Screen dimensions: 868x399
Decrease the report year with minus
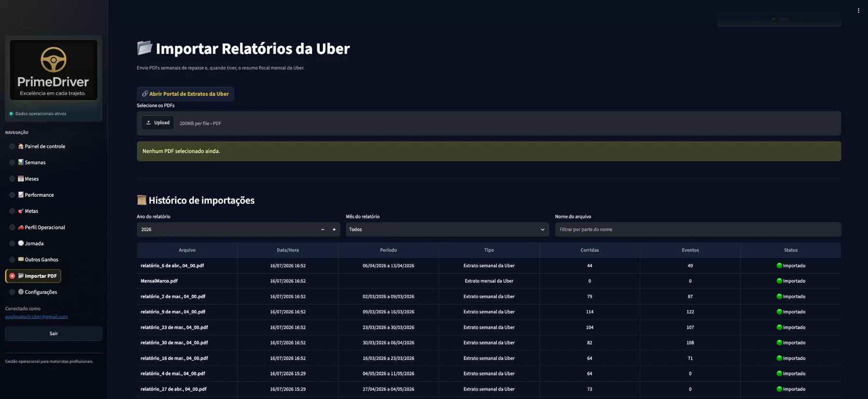point(323,229)
